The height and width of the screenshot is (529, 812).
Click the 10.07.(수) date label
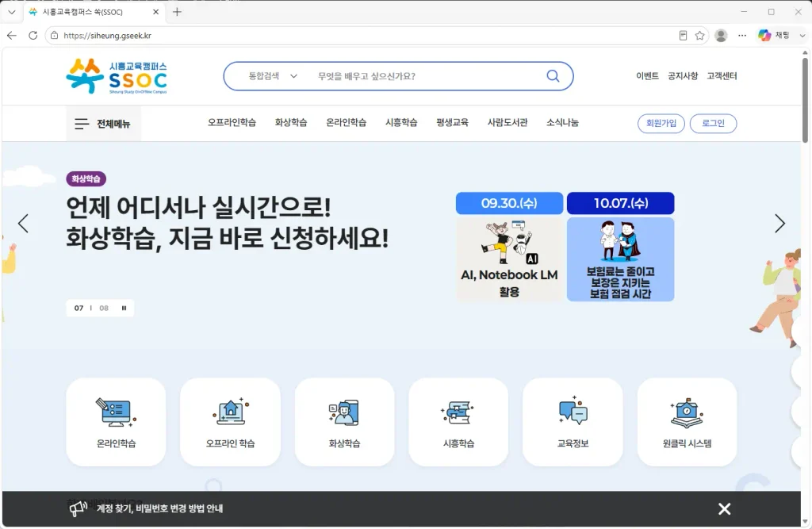(x=620, y=203)
